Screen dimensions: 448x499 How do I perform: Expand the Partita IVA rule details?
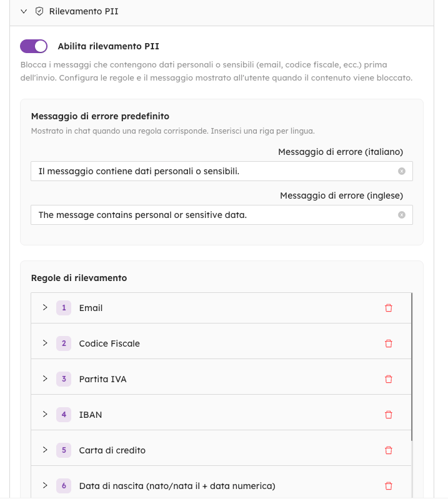(45, 378)
